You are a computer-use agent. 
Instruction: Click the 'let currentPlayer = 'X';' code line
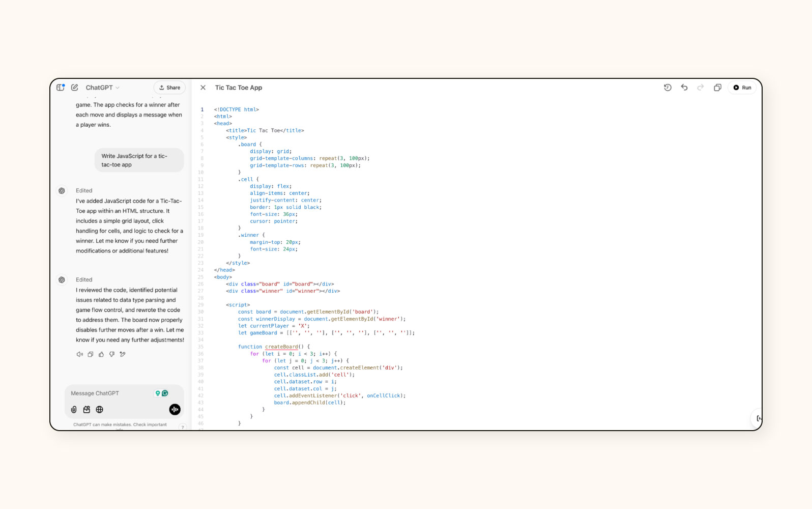point(274,326)
